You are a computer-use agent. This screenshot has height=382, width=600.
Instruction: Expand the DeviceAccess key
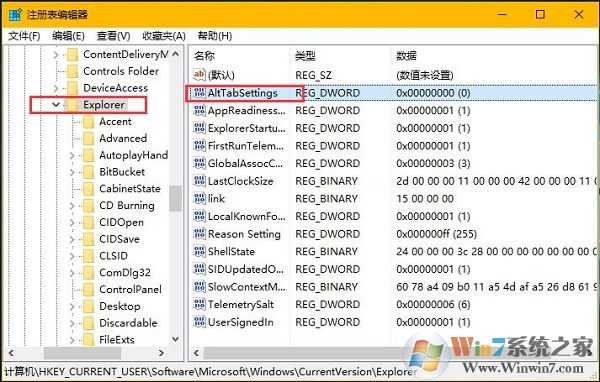coord(56,88)
